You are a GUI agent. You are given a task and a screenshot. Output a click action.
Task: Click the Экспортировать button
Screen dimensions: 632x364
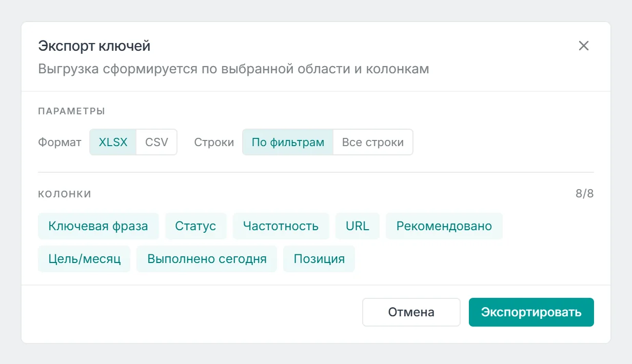click(531, 312)
